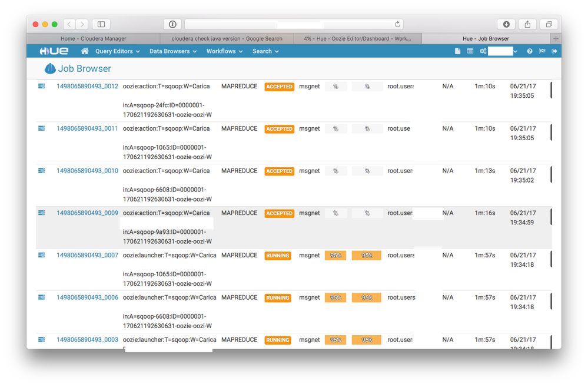Click the Safari back arrow
Image resolution: width=588 pixels, height=387 pixels.
[69, 24]
